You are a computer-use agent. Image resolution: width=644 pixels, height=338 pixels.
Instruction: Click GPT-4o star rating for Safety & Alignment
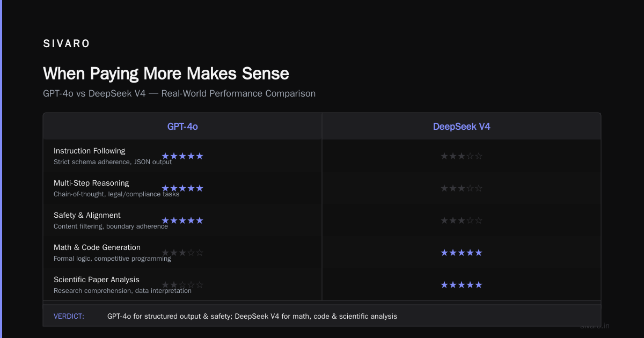click(x=182, y=221)
